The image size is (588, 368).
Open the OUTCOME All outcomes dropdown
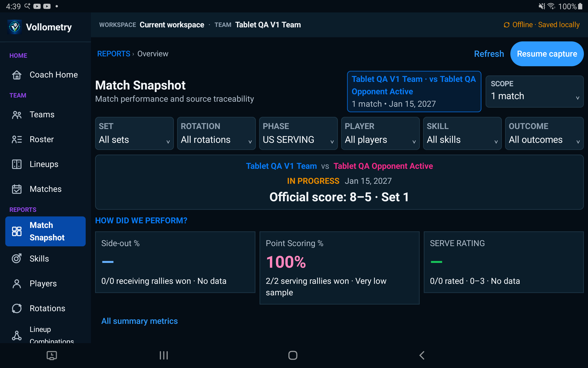tap(544, 133)
